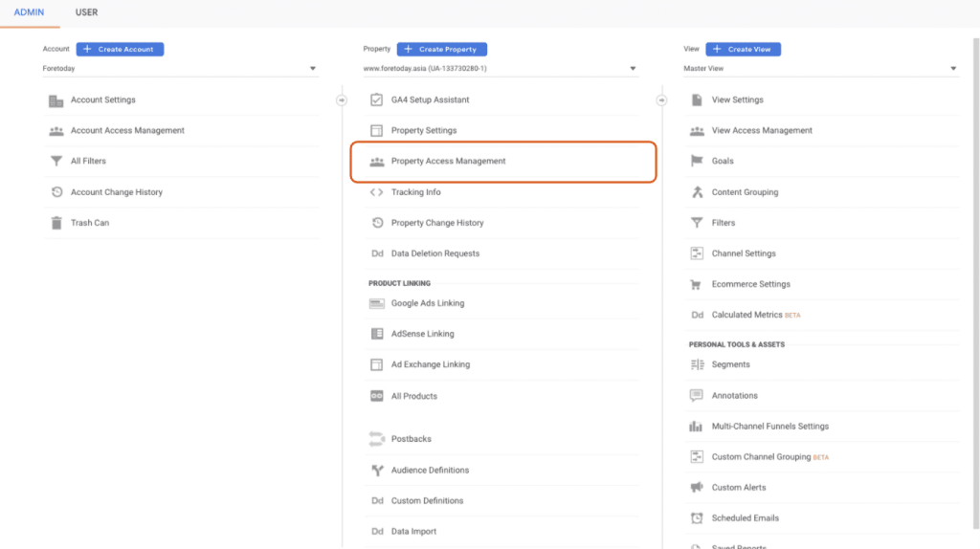
Task: Click the Goals flag icon
Action: click(x=697, y=162)
